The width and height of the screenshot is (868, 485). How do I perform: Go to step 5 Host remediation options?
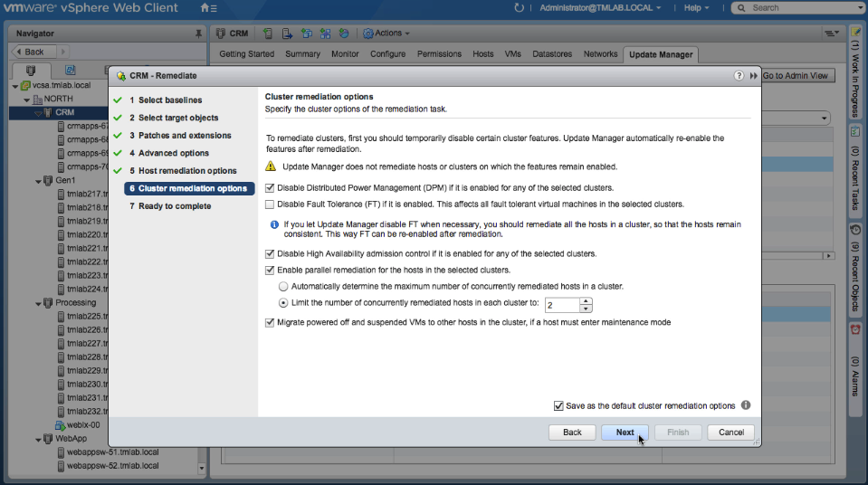[x=187, y=171]
